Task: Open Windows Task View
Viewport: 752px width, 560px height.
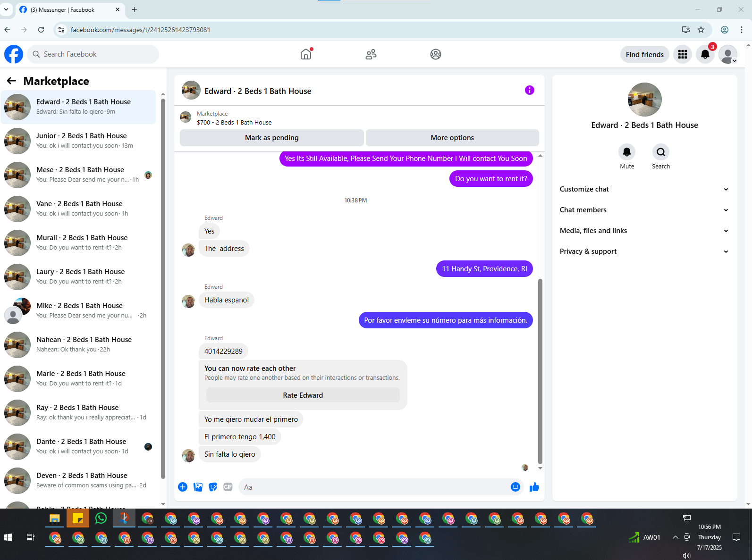Action: click(x=31, y=537)
